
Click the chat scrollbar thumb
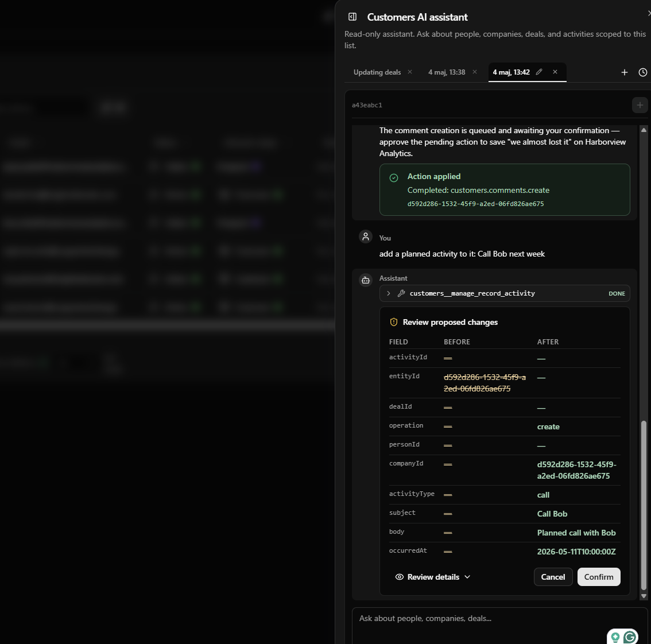point(644,505)
